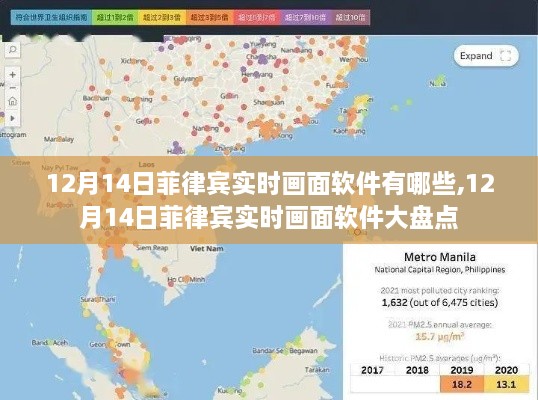Click the Metro Manila panel title
This screenshot has height=400, width=538.
coord(440,257)
